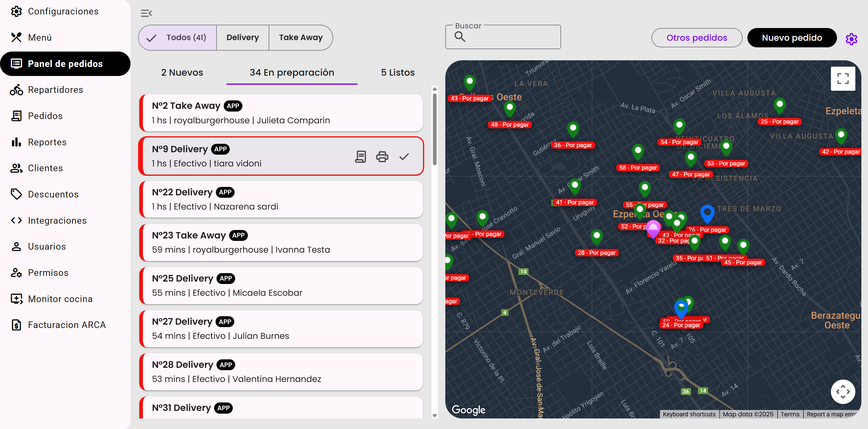Print order N°9 with the printer icon

382,157
